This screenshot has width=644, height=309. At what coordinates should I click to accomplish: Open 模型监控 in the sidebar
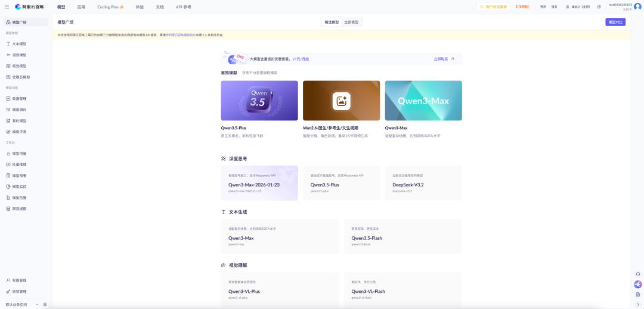click(x=26, y=187)
